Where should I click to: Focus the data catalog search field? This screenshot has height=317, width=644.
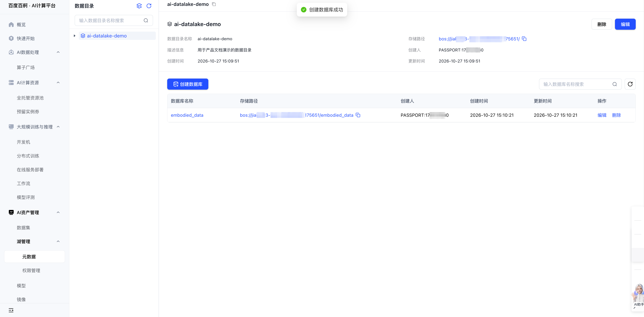pyautogui.click(x=114, y=21)
